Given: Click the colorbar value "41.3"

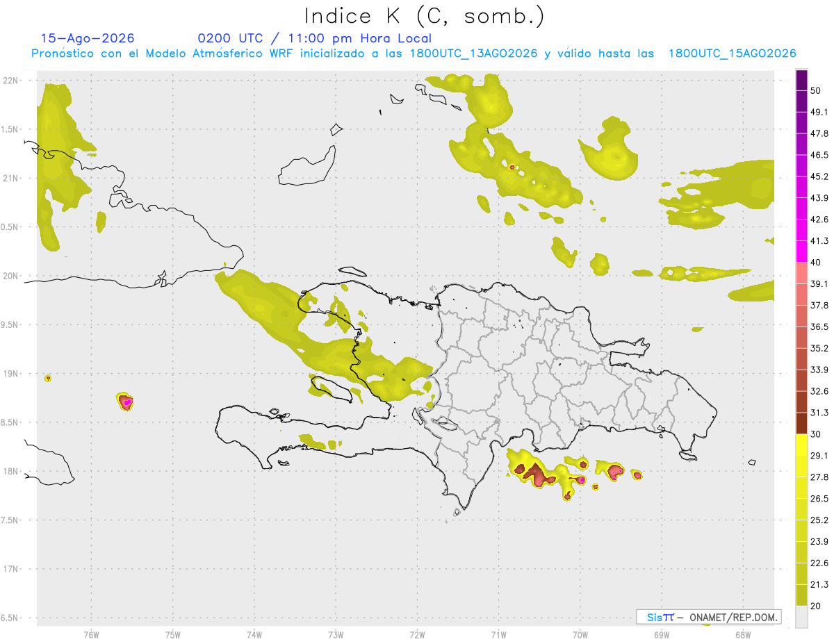Looking at the screenshot, I should pos(819,241).
